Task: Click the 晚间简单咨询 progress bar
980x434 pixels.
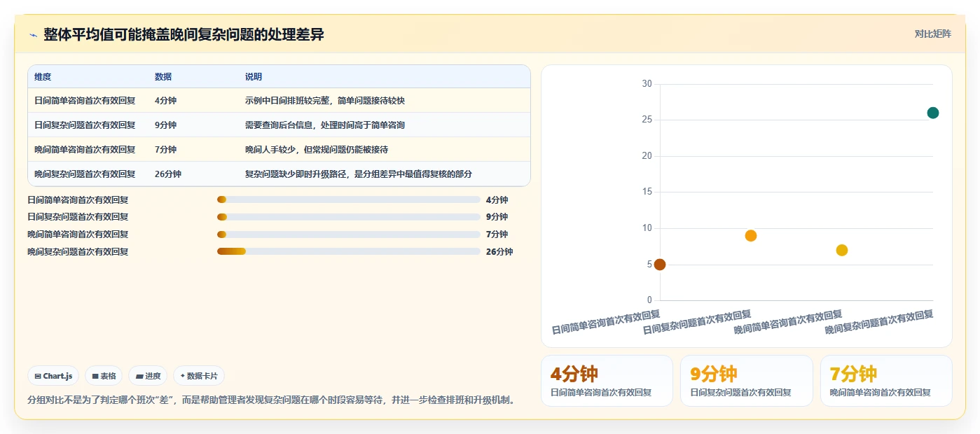Action: click(349, 234)
